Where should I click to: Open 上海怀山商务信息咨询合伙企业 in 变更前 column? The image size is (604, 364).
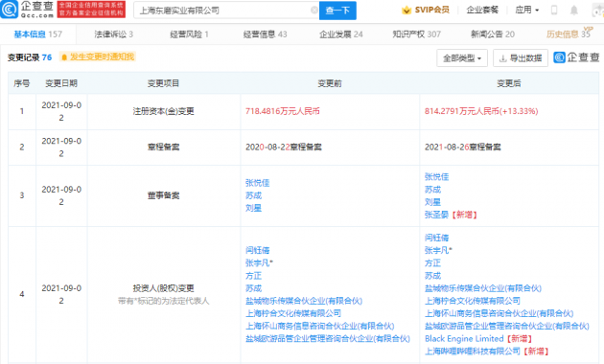(x=319, y=327)
